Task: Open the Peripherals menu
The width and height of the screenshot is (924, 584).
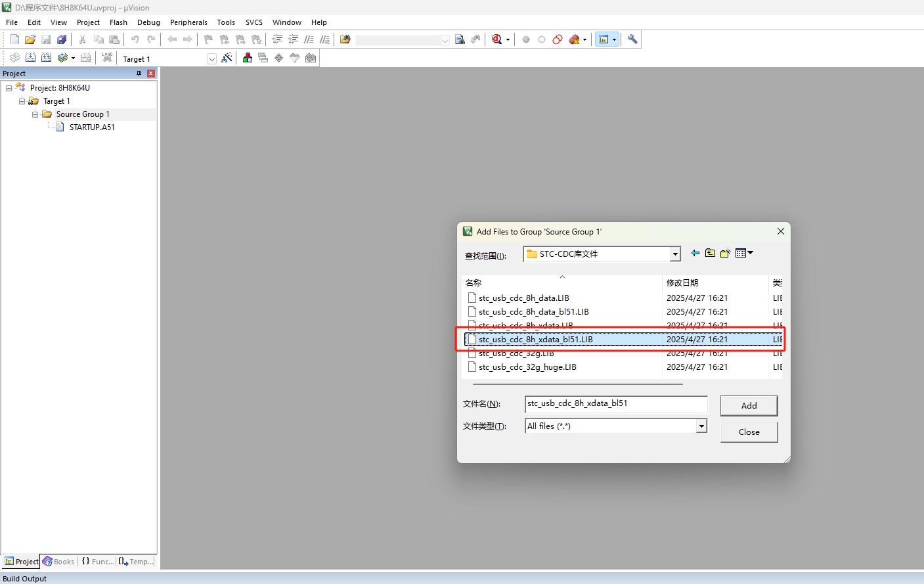Action: tap(188, 22)
